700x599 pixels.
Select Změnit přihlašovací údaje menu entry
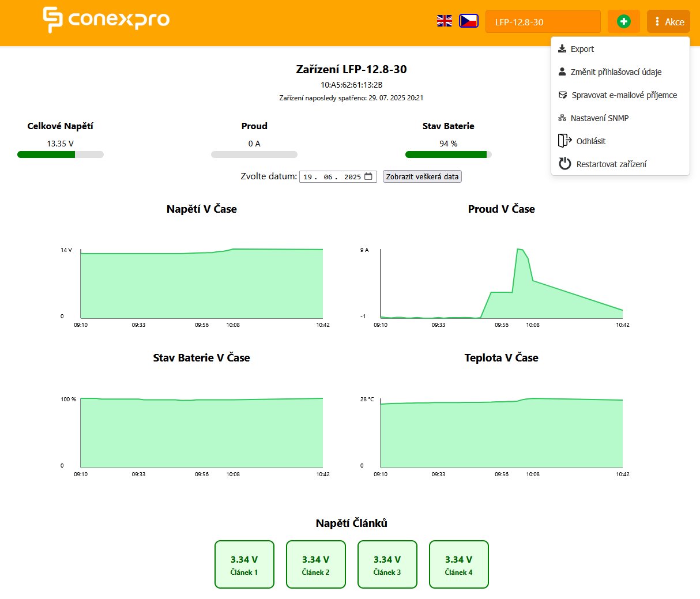click(616, 72)
